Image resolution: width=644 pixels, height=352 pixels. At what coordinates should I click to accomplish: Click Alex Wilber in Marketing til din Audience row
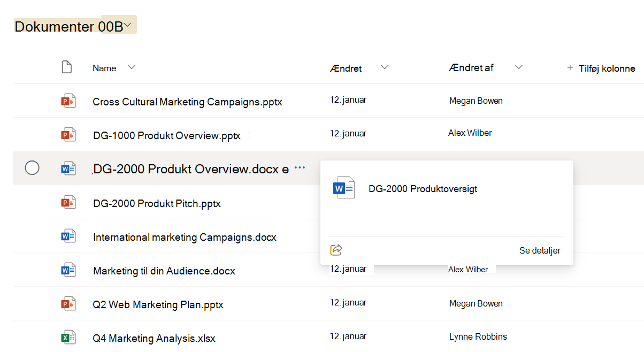tap(468, 270)
